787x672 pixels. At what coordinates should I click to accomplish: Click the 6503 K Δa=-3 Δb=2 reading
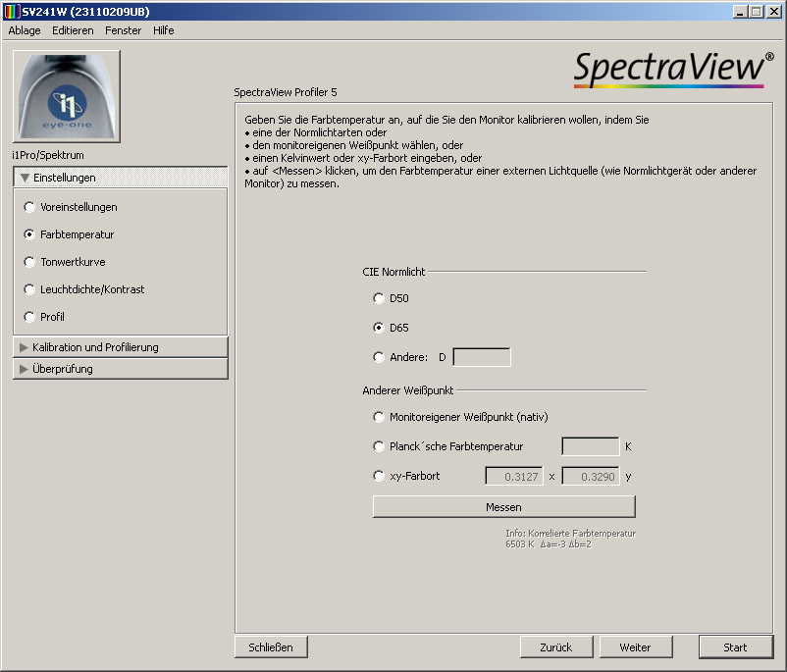[x=549, y=544]
